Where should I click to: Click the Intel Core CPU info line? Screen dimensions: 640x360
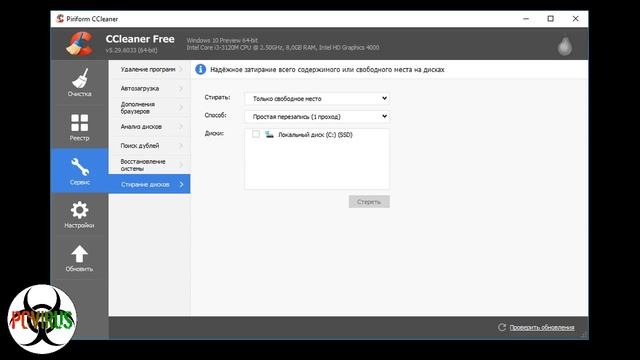tap(283, 48)
